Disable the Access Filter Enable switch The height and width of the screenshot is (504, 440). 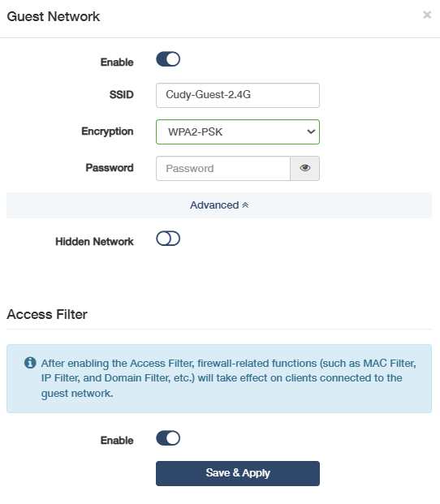click(x=168, y=438)
